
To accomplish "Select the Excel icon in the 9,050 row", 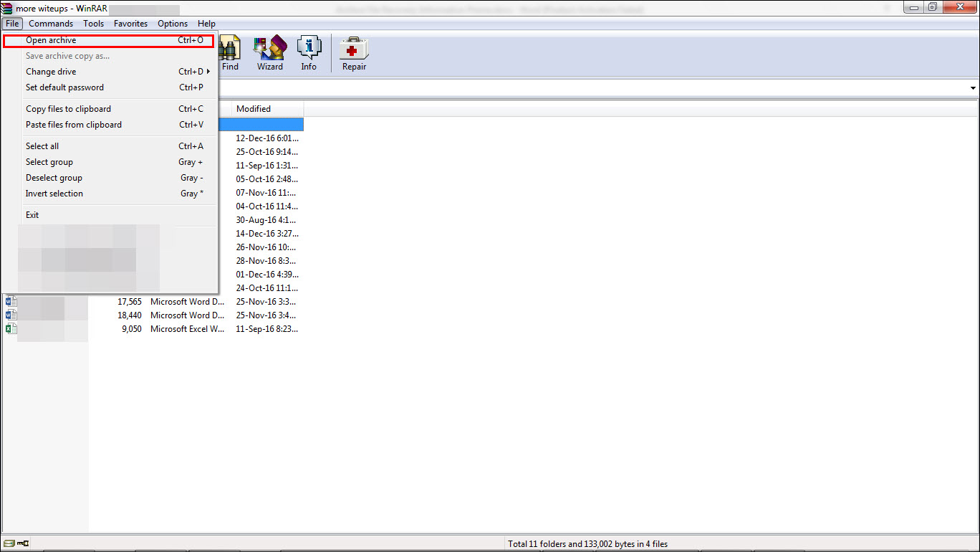I will tap(11, 329).
